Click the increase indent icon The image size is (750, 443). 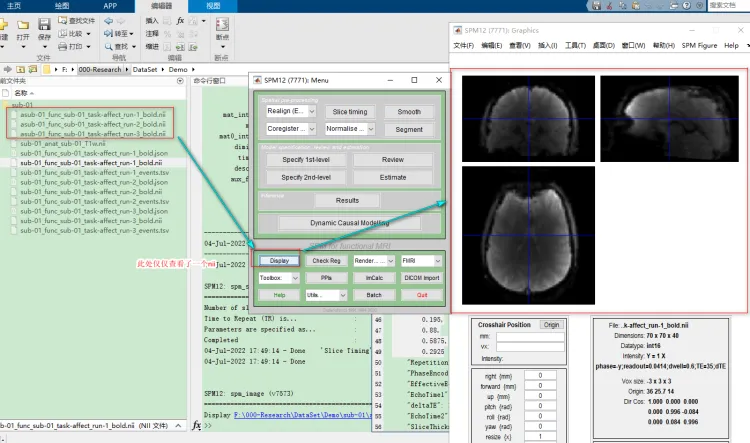pyautogui.click(x=180, y=47)
